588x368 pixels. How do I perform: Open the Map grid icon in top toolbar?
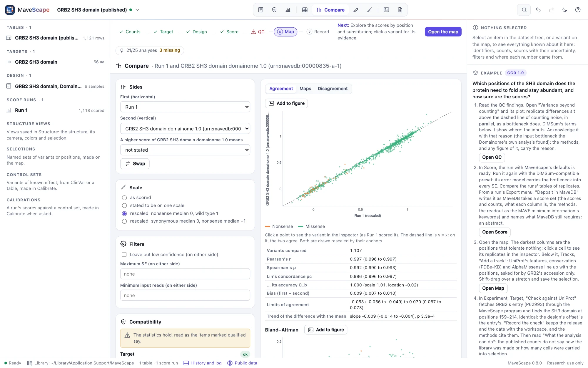305,10
